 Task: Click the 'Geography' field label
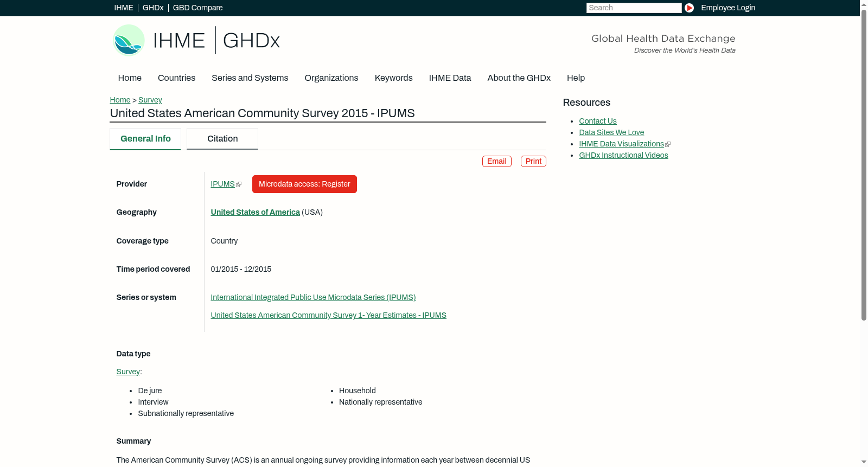point(136,213)
